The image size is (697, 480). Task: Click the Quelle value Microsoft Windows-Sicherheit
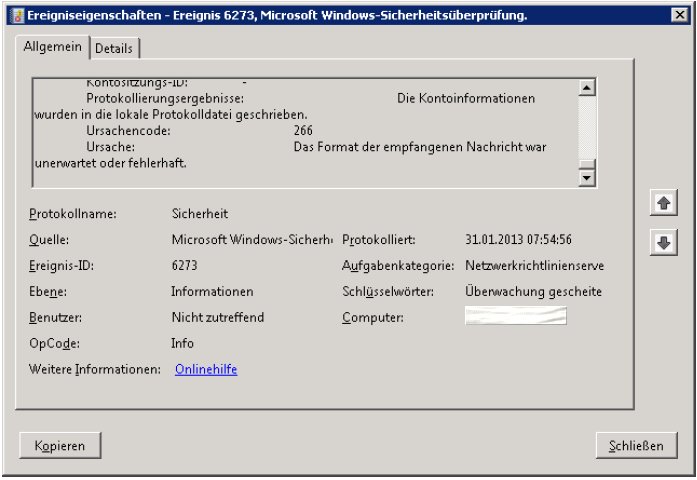click(251, 240)
